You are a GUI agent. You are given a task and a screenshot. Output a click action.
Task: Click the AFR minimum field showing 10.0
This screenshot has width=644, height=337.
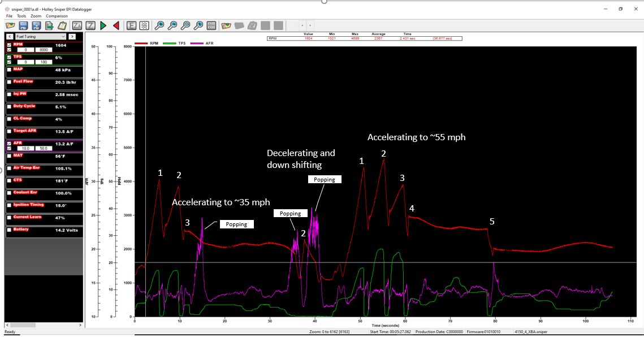25,148
